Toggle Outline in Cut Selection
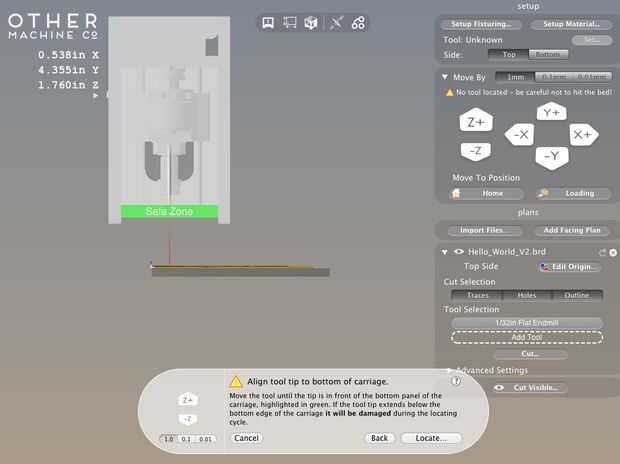The image size is (620, 464). click(x=577, y=295)
